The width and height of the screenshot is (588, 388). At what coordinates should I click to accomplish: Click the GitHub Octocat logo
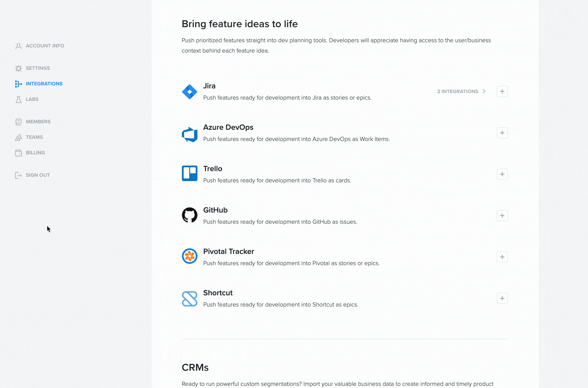pos(189,215)
